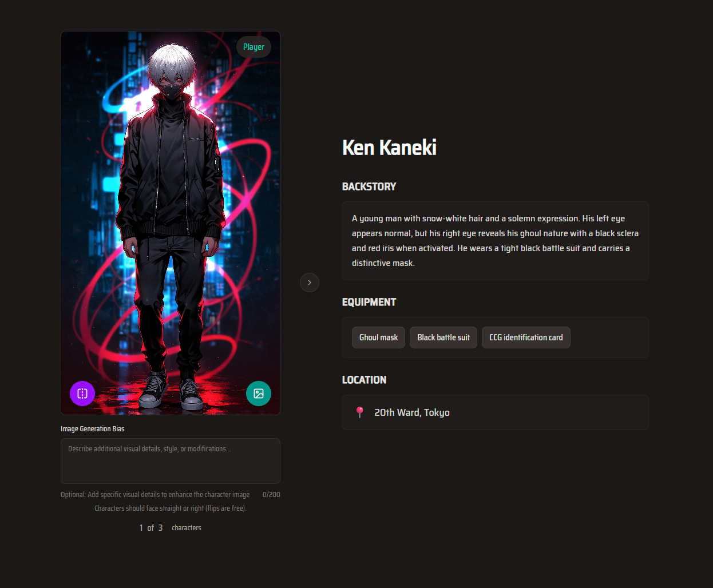Click the Ken Kaneki character portrait
Viewport: 713px width, 588px height.
171,223
